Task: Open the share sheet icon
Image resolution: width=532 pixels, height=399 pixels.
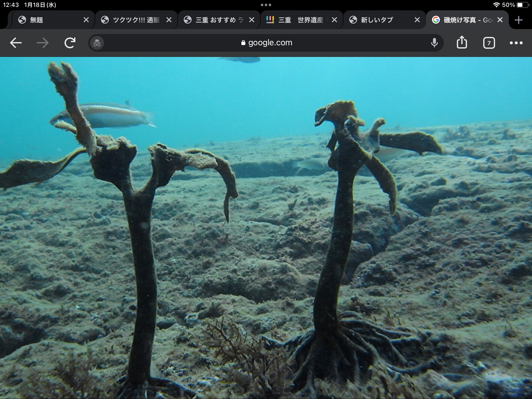Action: coord(462,43)
